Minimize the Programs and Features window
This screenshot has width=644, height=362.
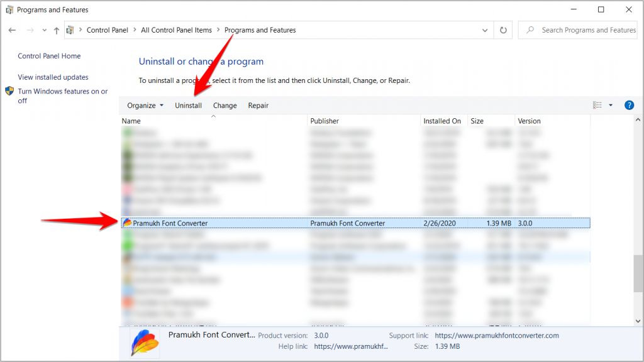click(574, 9)
